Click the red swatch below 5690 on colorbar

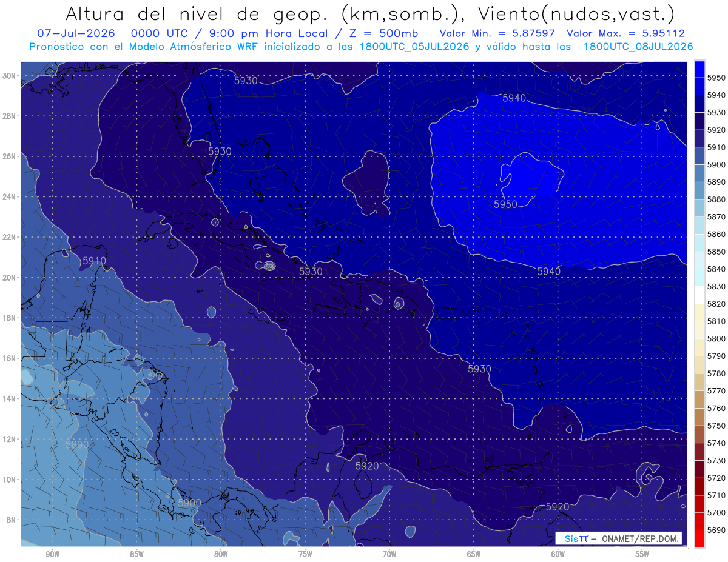tap(699, 538)
